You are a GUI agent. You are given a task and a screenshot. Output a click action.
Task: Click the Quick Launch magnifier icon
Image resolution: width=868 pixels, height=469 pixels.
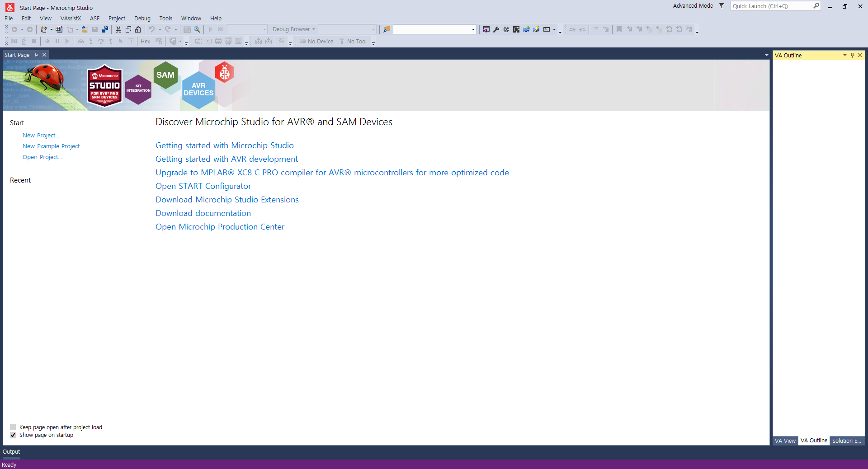[x=816, y=6]
